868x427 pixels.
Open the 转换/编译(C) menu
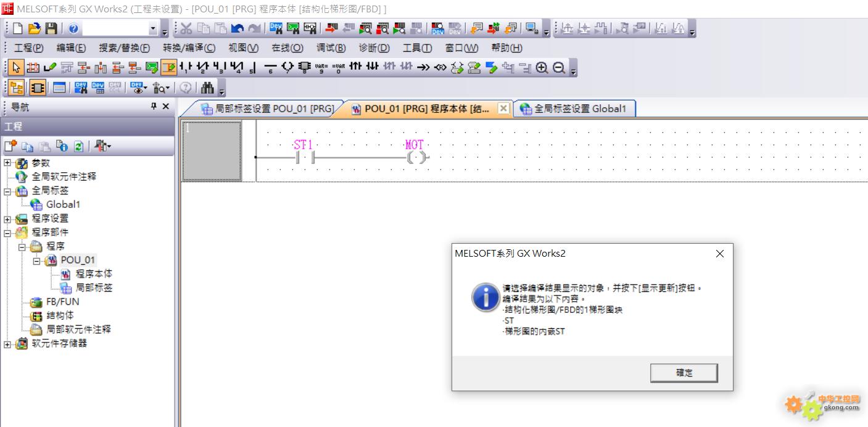[189, 48]
